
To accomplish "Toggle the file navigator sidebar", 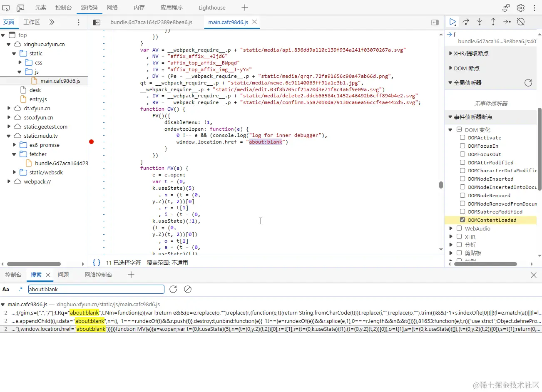I will point(96,22).
